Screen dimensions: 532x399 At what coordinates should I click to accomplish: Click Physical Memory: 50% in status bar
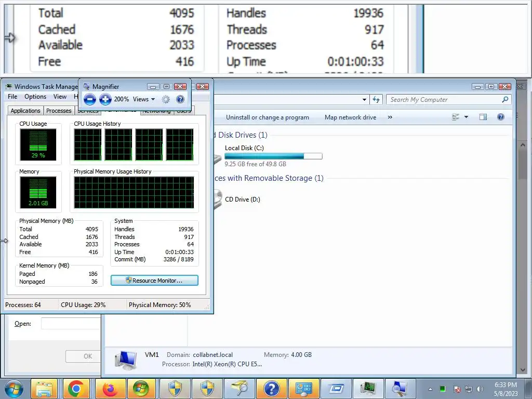point(160,305)
